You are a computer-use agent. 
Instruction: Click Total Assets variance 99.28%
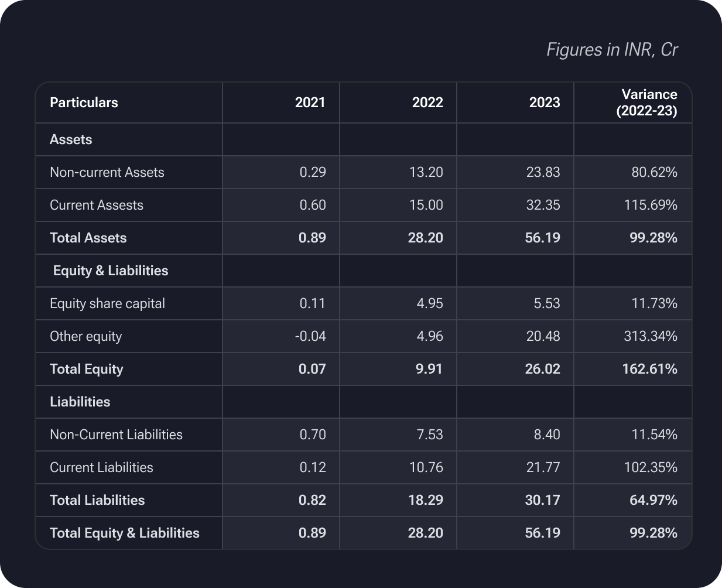pos(650,238)
